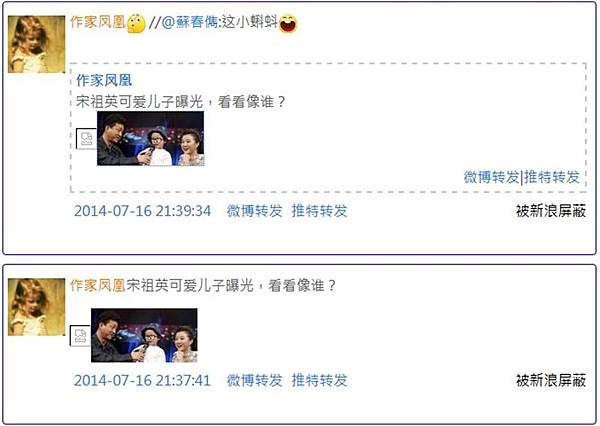This screenshot has height=426, width=600.
Task: Open the timestamp 2014-07-16 21:39:34
Action: click(142, 211)
